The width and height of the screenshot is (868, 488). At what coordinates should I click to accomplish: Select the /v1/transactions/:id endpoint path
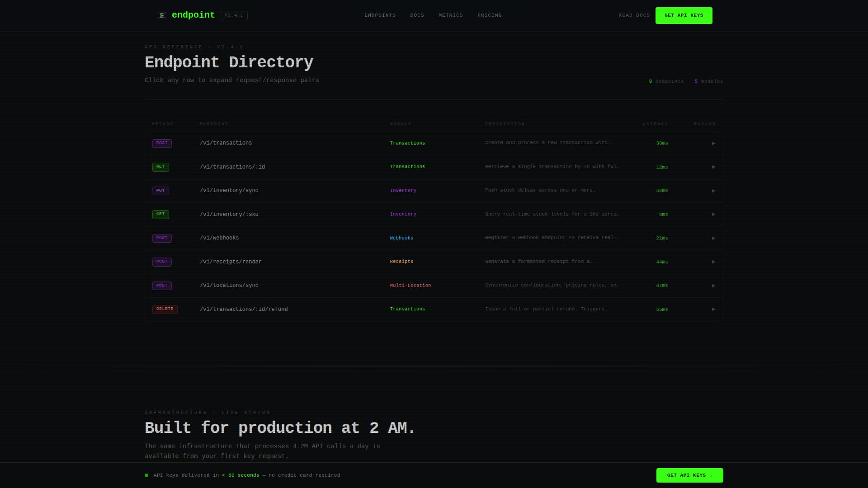pyautogui.click(x=232, y=167)
